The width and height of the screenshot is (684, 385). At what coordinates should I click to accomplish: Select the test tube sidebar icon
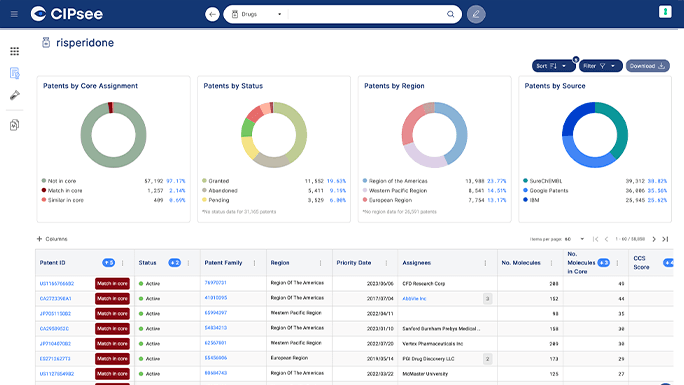coord(14,95)
